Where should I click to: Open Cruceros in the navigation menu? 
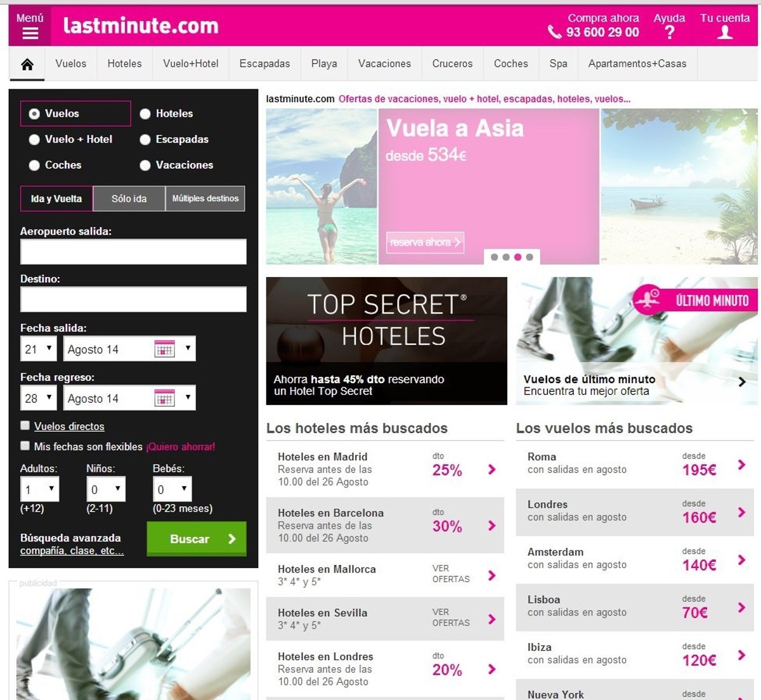point(452,64)
